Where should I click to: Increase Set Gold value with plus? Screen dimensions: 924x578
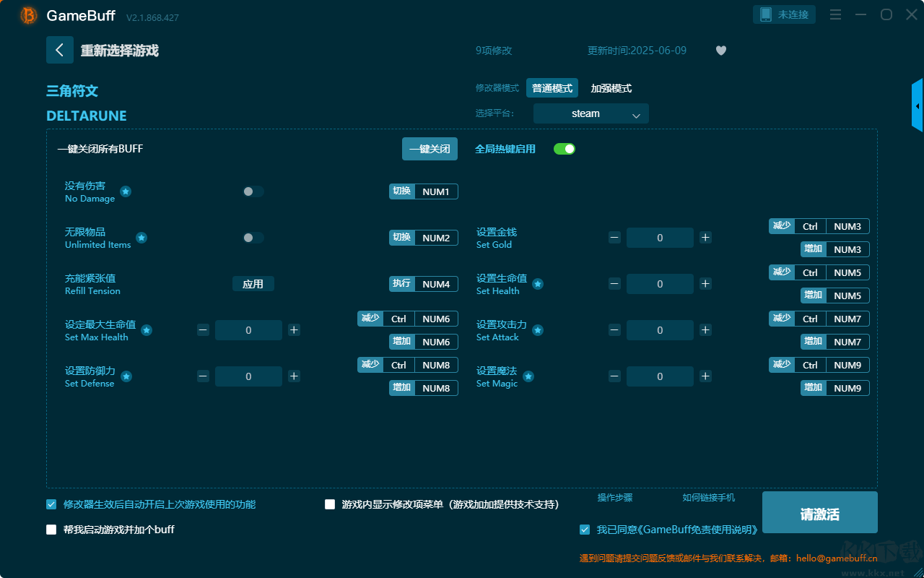[x=705, y=238]
